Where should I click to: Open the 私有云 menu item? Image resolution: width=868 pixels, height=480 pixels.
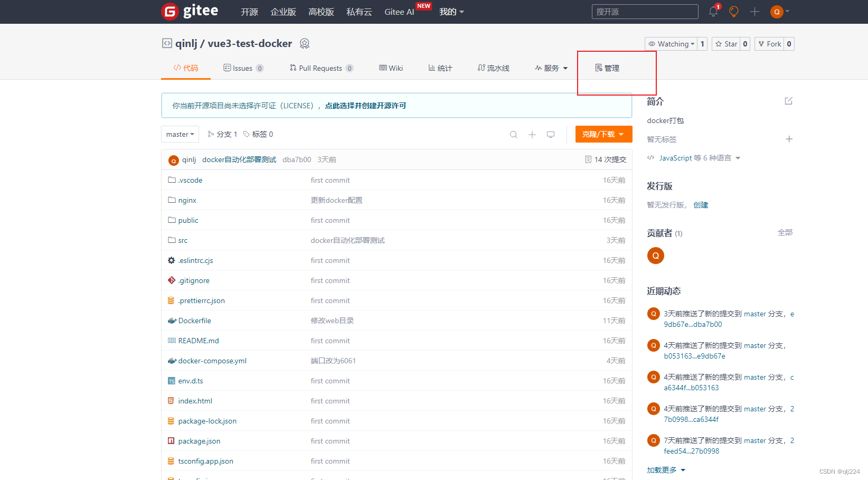coord(359,12)
